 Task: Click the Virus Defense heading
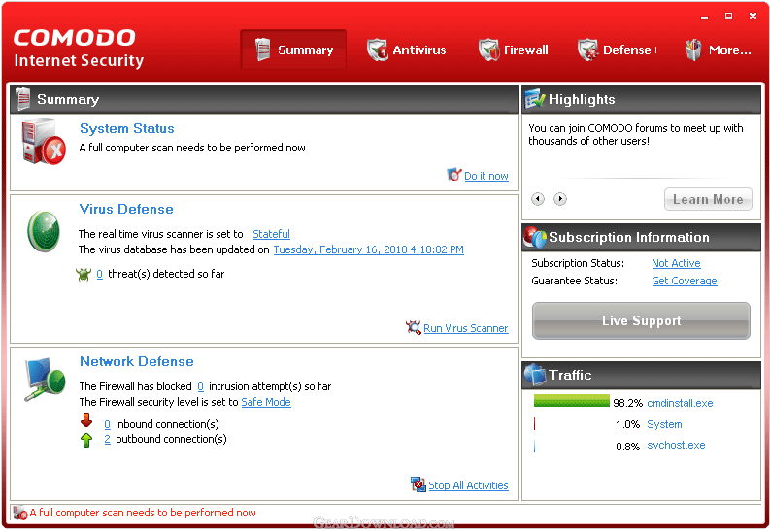click(x=126, y=209)
